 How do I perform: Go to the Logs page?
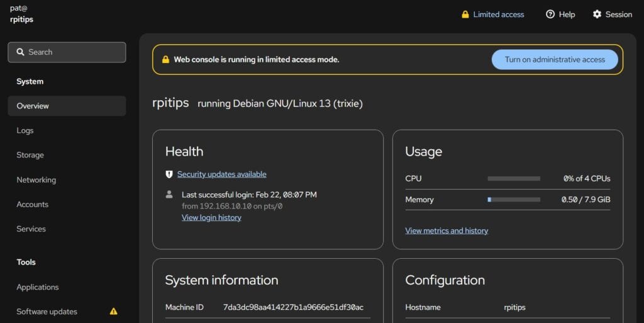click(25, 130)
